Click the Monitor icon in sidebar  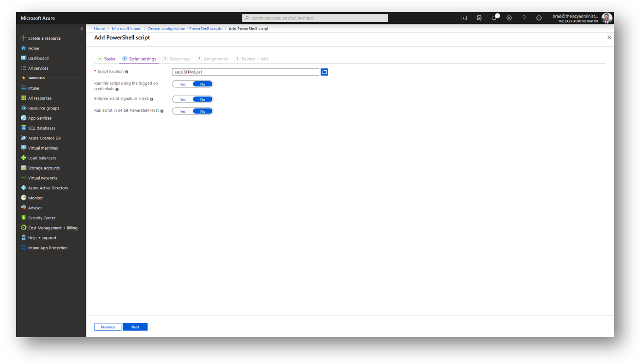click(24, 198)
